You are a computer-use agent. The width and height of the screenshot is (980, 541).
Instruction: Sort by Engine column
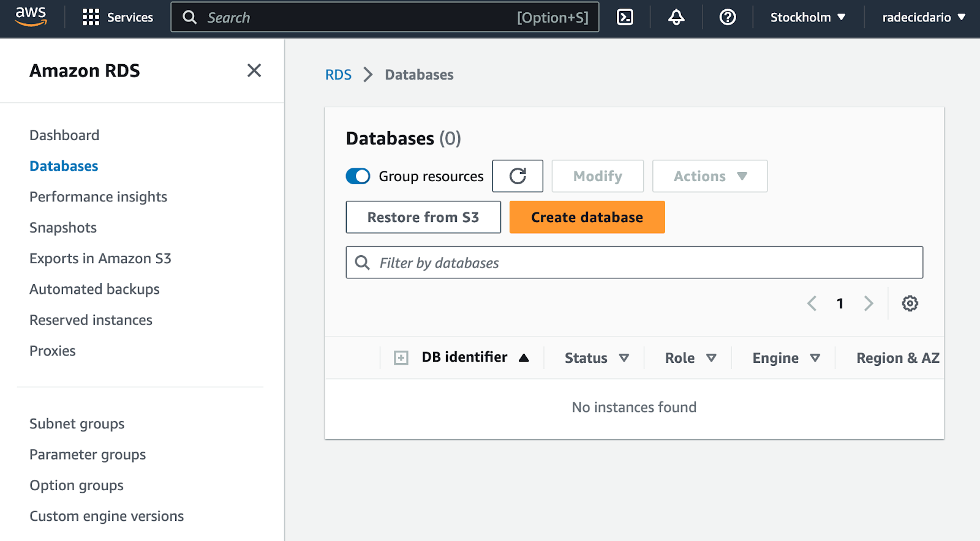click(786, 358)
